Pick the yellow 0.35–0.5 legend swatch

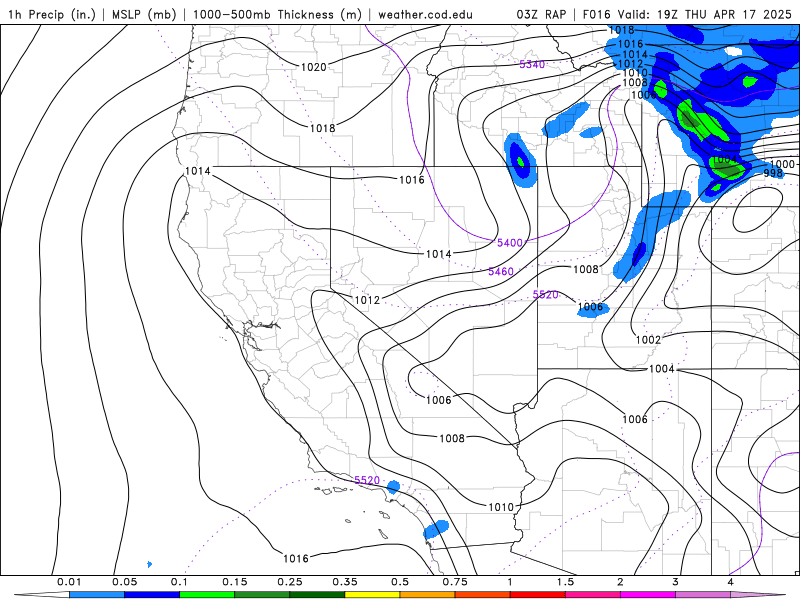(372, 595)
